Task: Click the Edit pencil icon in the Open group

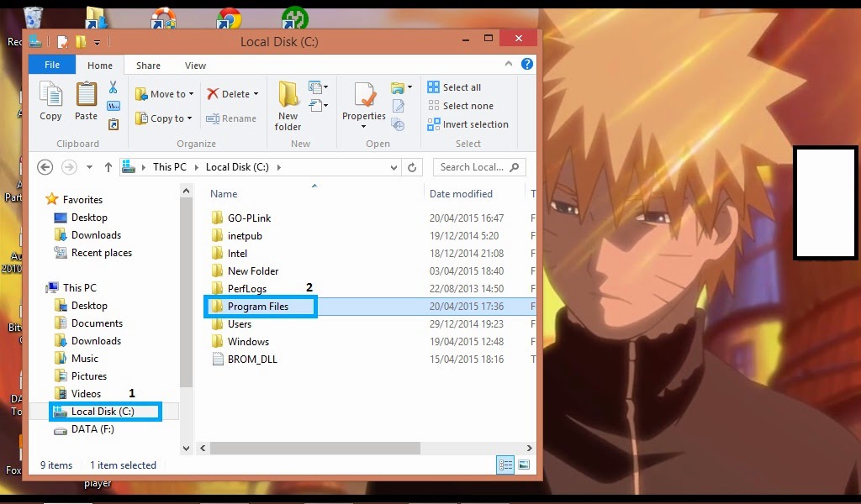Action: coord(398,105)
